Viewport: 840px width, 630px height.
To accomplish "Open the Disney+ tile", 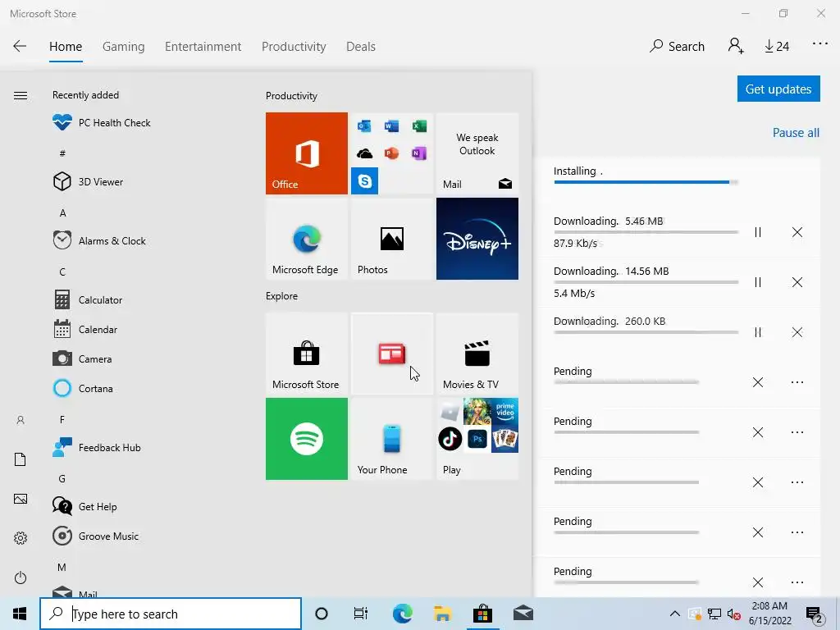I will (x=477, y=239).
